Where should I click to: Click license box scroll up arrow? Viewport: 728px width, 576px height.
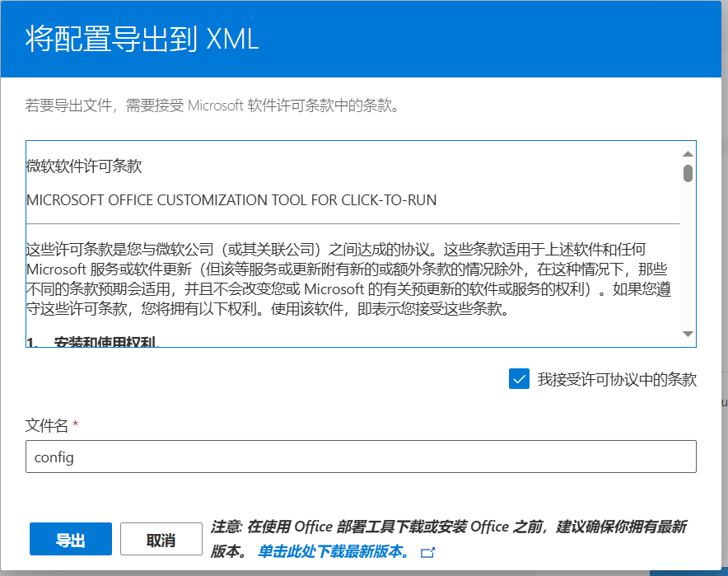pyautogui.click(x=688, y=154)
